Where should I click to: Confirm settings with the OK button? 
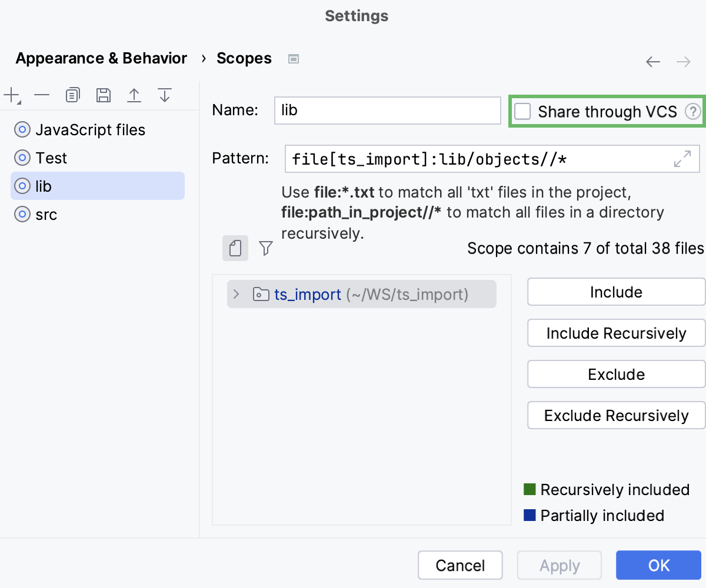point(658,565)
